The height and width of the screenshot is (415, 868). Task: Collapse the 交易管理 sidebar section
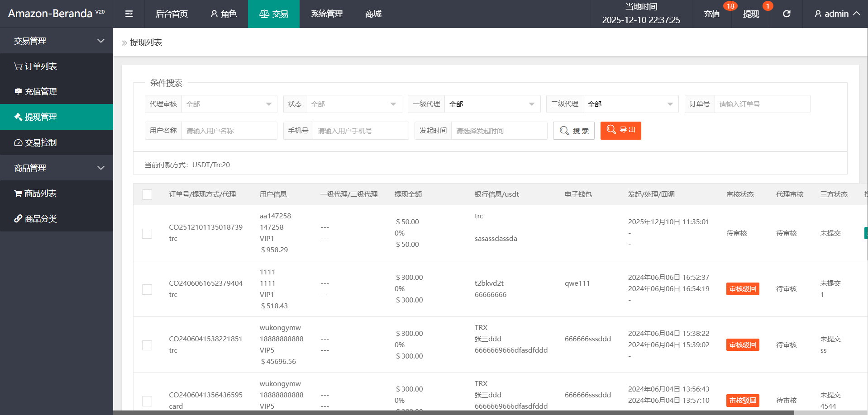(x=57, y=41)
